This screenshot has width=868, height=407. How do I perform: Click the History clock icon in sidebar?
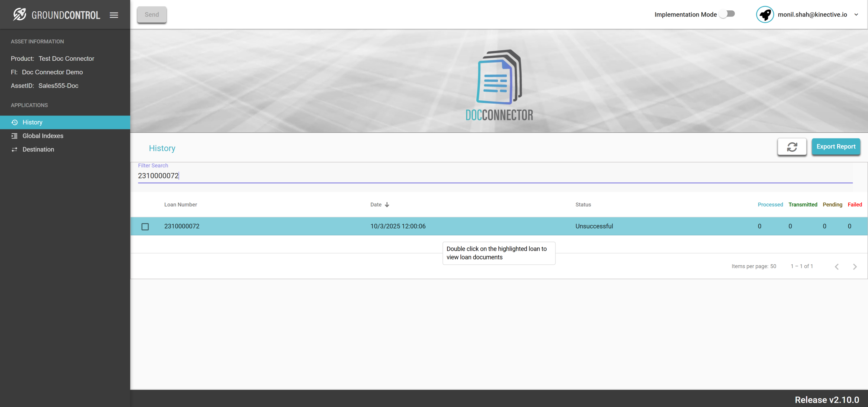pyautogui.click(x=15, y=122)
